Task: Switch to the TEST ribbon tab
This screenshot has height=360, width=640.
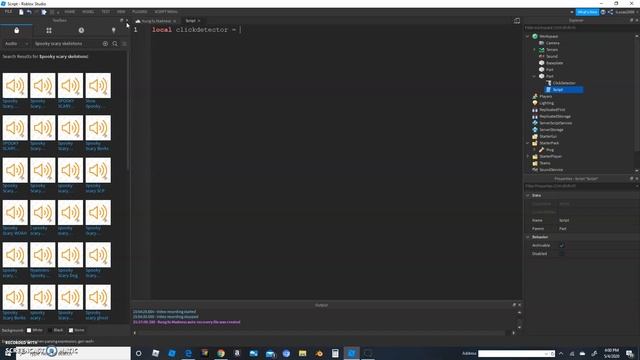Action: click(x=106, y=12)
